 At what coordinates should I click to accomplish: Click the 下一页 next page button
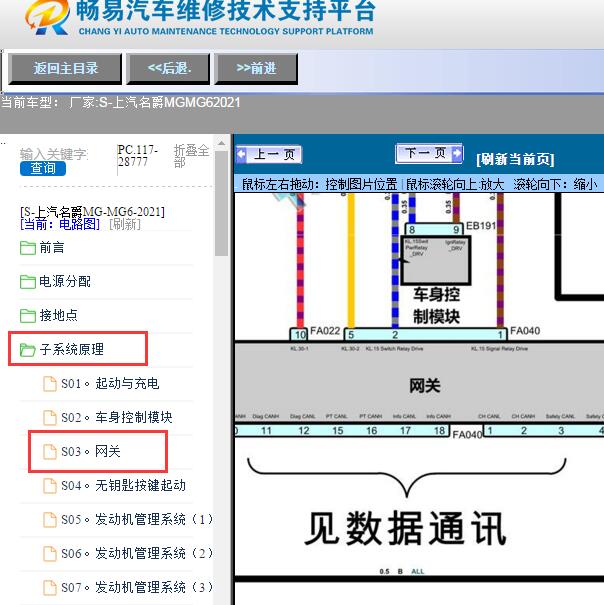(429, 153)
